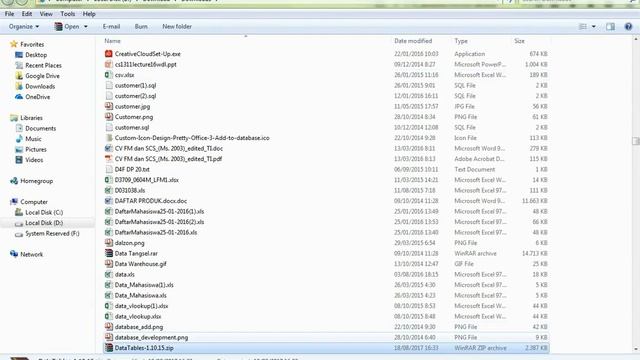Image resolution: width=640 pixels, height=360 pixels.
Task: Click the E-mail toolbar button
Action: tap(111, 27)
